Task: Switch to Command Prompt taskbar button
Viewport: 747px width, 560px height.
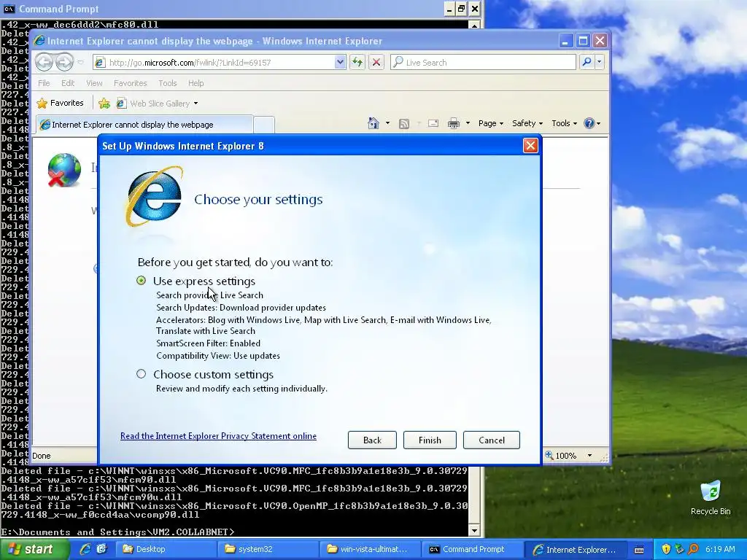Action: click(x=472, y=549)
